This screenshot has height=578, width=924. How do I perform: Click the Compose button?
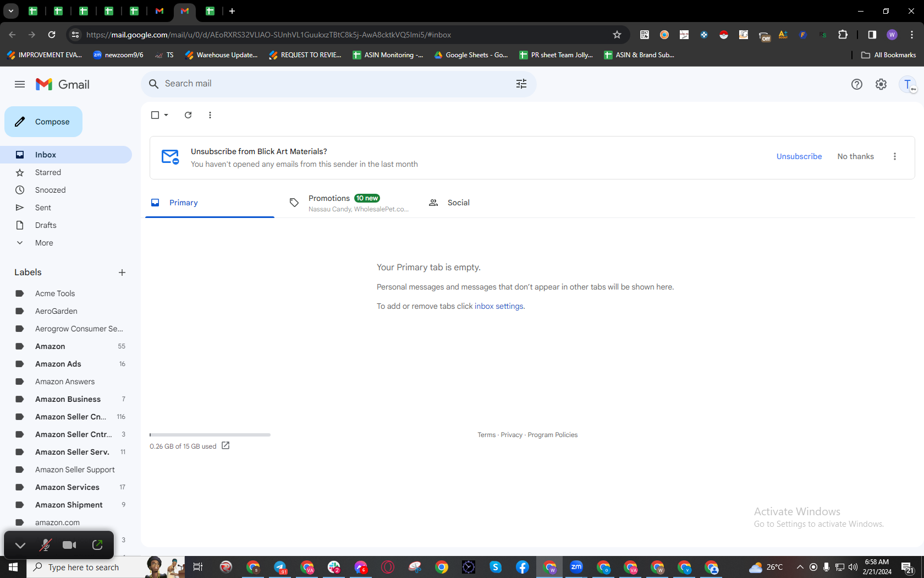(x=43, y=122)
